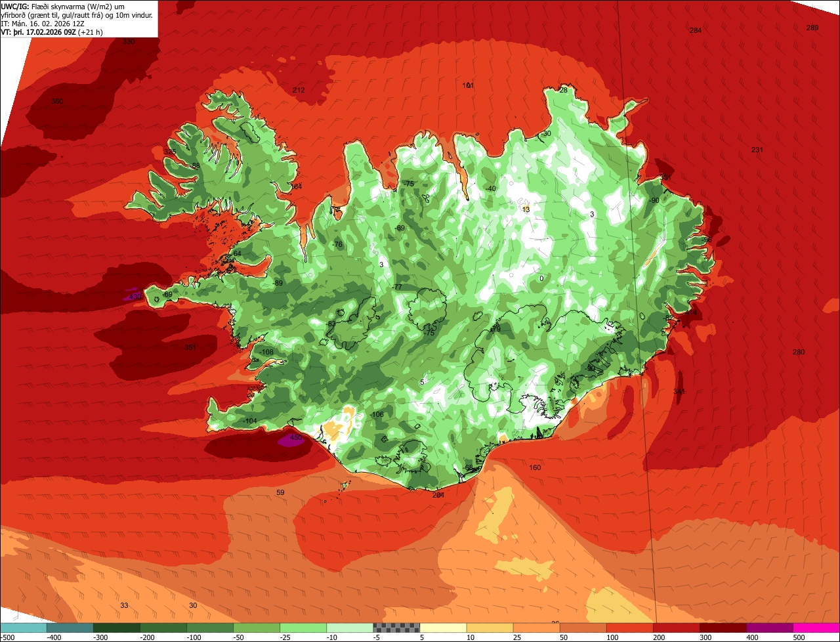Screen dimensions: 840x642
Task: Click the 212 flux value on the map
Action: tap(299, 90)
